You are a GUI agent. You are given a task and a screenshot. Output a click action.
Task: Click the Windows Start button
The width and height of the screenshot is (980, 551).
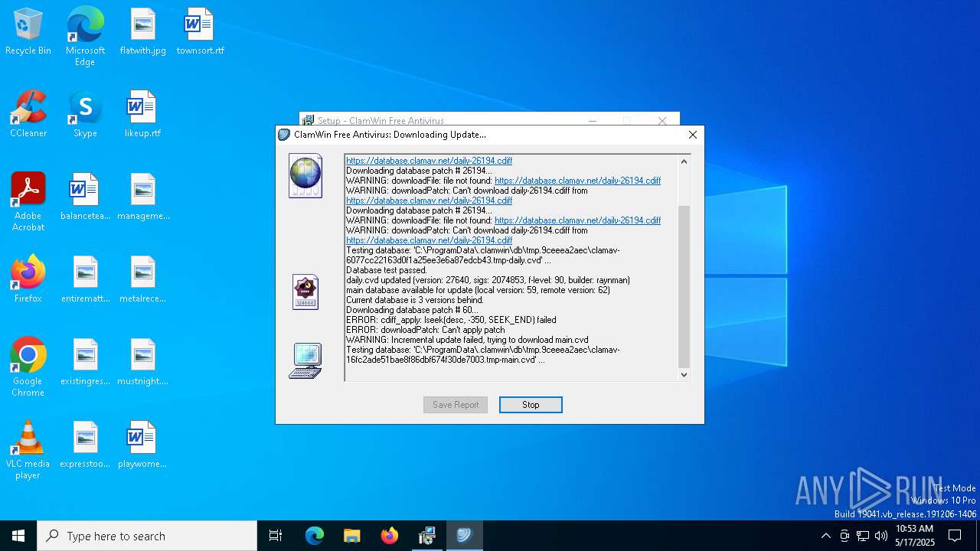(x=18, y=536)
